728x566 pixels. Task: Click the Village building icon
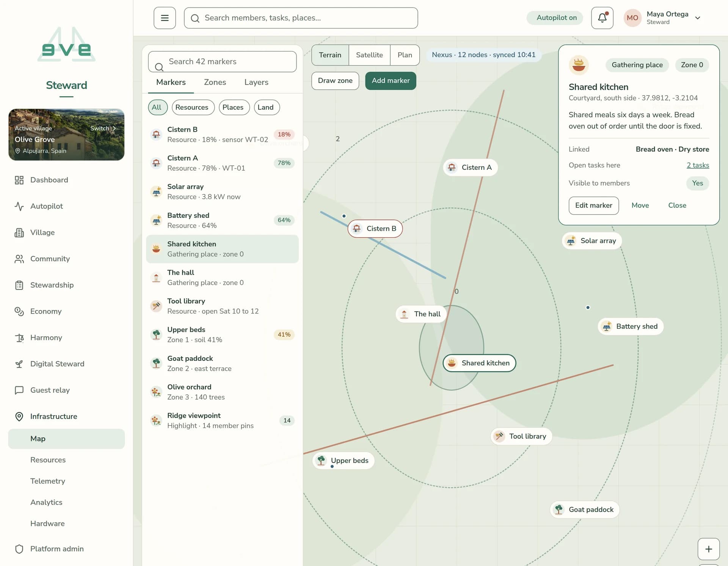coord(19,232)
